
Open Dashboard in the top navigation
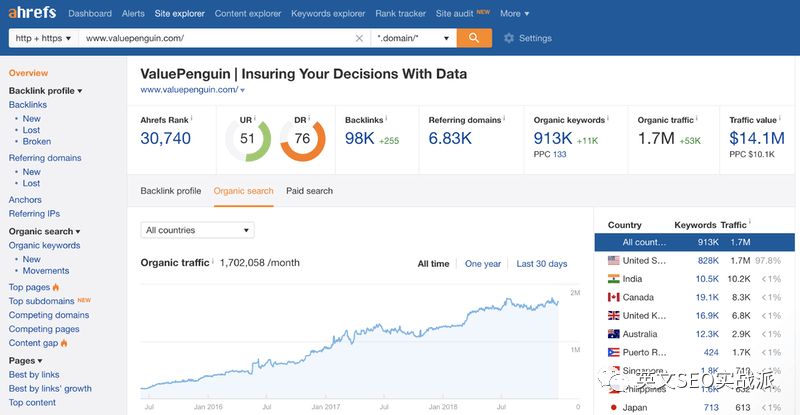pyautogui.click(x=90, y=14)
